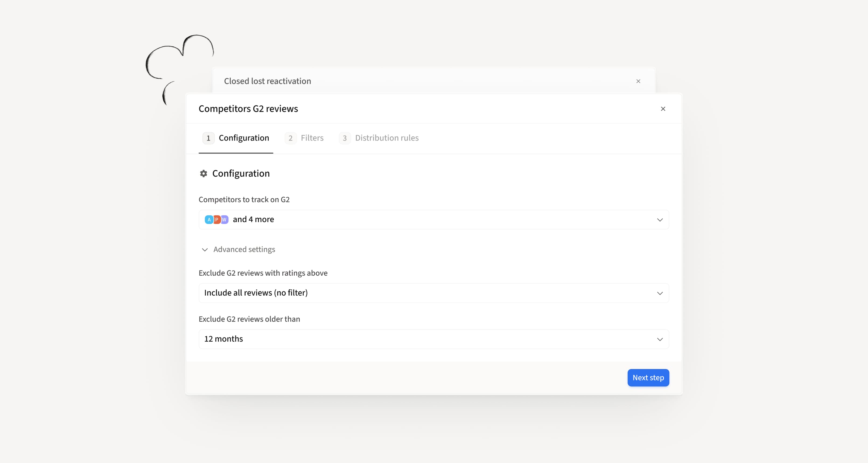The width and height of the screenshot is (868, 463).
Task: Click the 'and 4 more' competitors text
Action: coord(253,220)
